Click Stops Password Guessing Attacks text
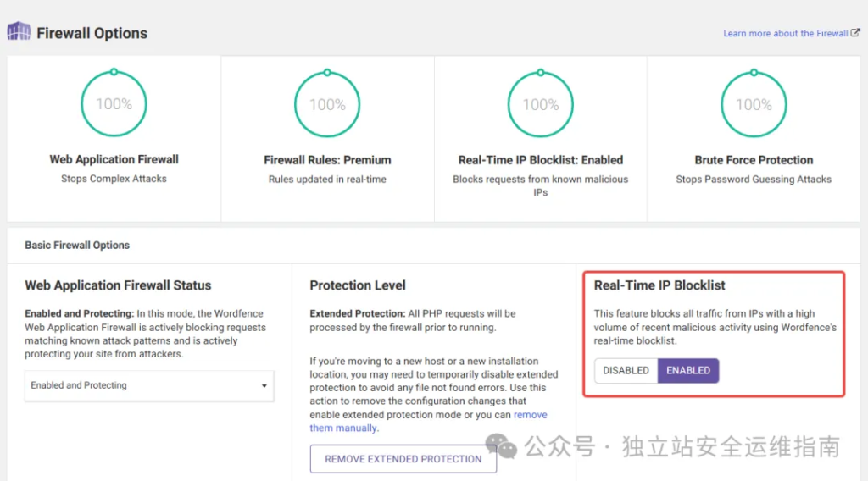Screen dimensions: 868x481 click(x=754, y=180)
